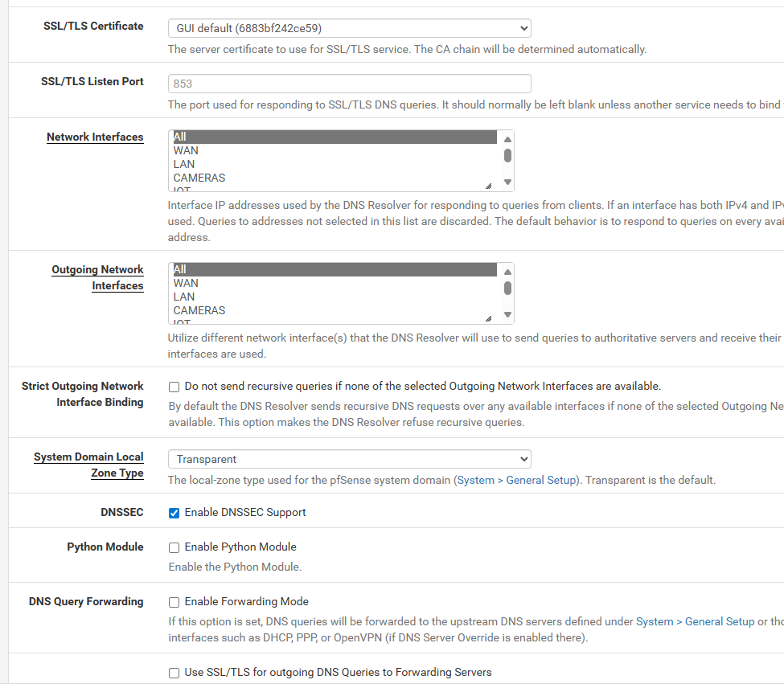784x684 pixels.
Task: Enable Forwarding Mode checkbox
Action: click(174, 602)
